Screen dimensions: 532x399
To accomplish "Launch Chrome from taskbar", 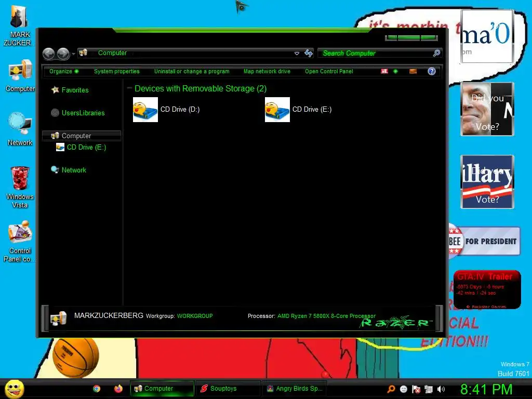I will tap(97, 389).
